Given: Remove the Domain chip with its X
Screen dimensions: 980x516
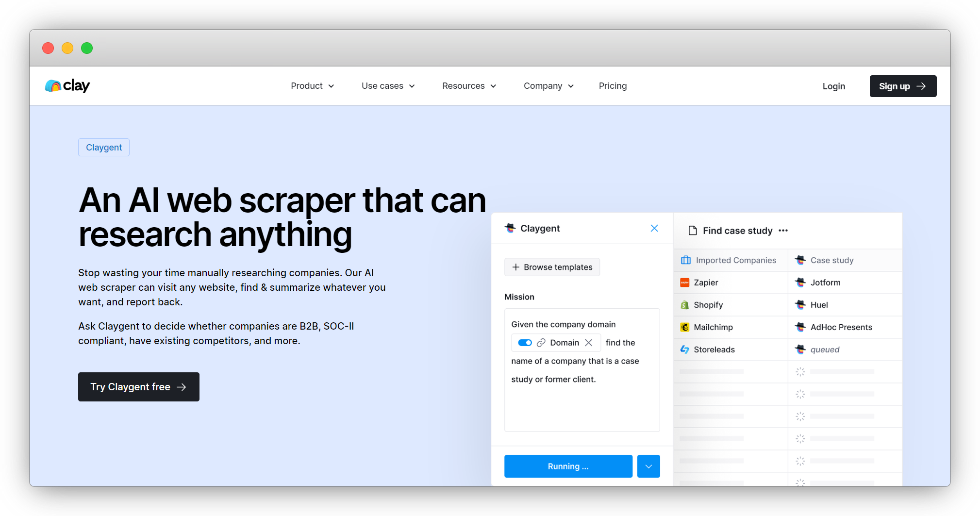Looking at the screenshot, I should (x=589, y=343).
